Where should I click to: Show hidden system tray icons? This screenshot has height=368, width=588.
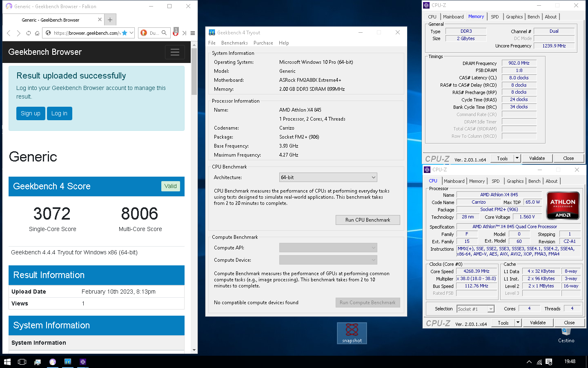pyautogui.click(x=529, y=362)
